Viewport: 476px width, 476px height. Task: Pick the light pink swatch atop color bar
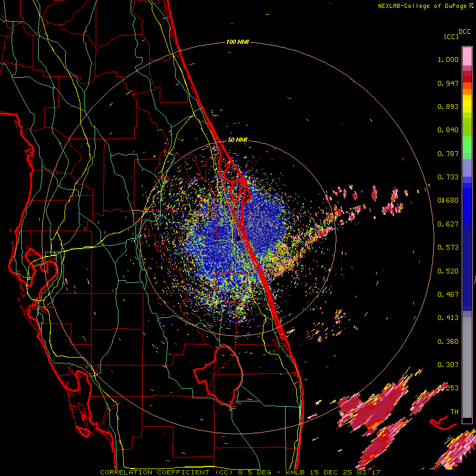[x=467, y=56]
